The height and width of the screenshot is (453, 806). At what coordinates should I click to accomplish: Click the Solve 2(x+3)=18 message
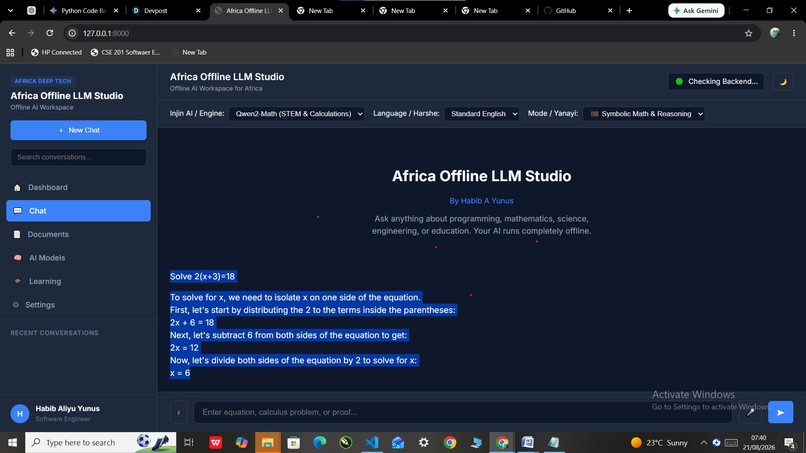click(x=203, y=277)
